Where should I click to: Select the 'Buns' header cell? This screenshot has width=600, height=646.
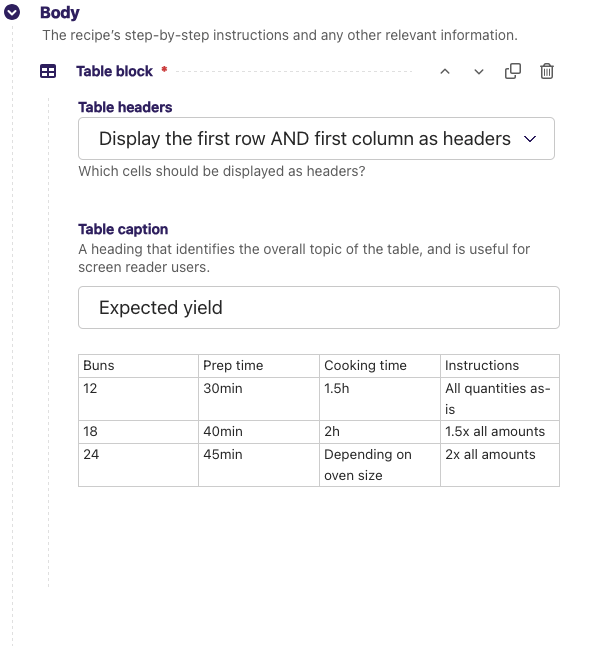pos(138,366)
